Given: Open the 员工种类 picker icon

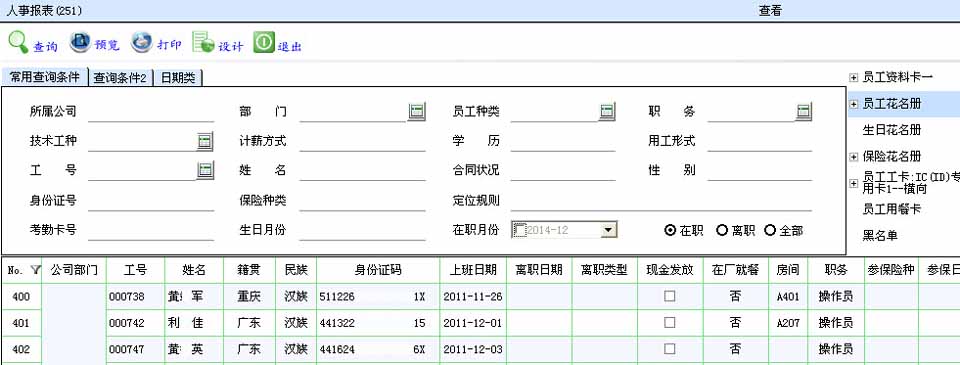Looking at the screenshot, I should tap(607, 111).
